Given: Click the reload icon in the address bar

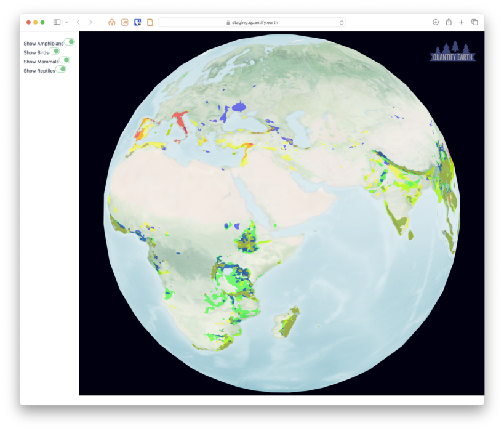Looking at the screenshot, I should (x=342, y=22).
